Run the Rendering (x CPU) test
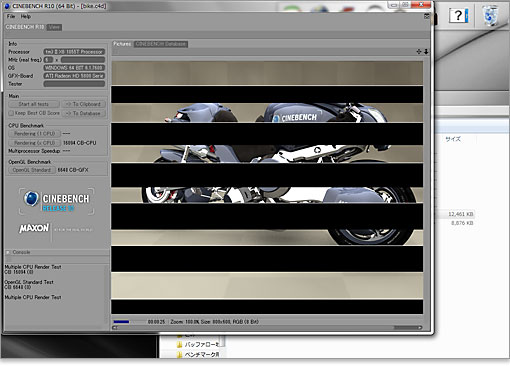The height and width of the screenshot is (366, 510). (x=34, y=143)
